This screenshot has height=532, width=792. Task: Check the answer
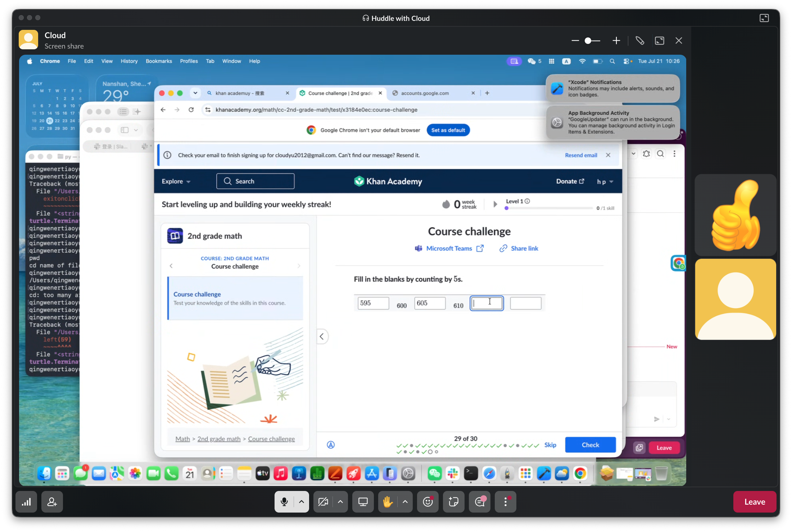[x=590, y=445]
